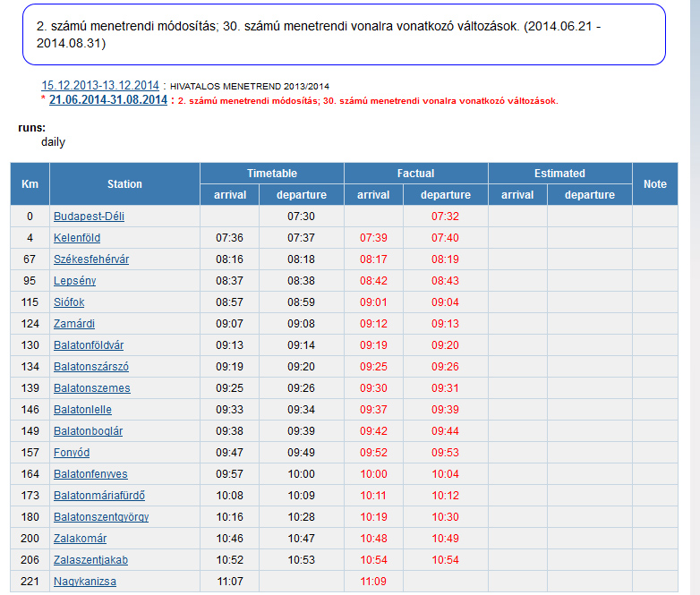Click the Balatonszemes station link
Image resolution: width=700 pixels, height=595 pixels.
pyautogui.click(x=92, y=388)
